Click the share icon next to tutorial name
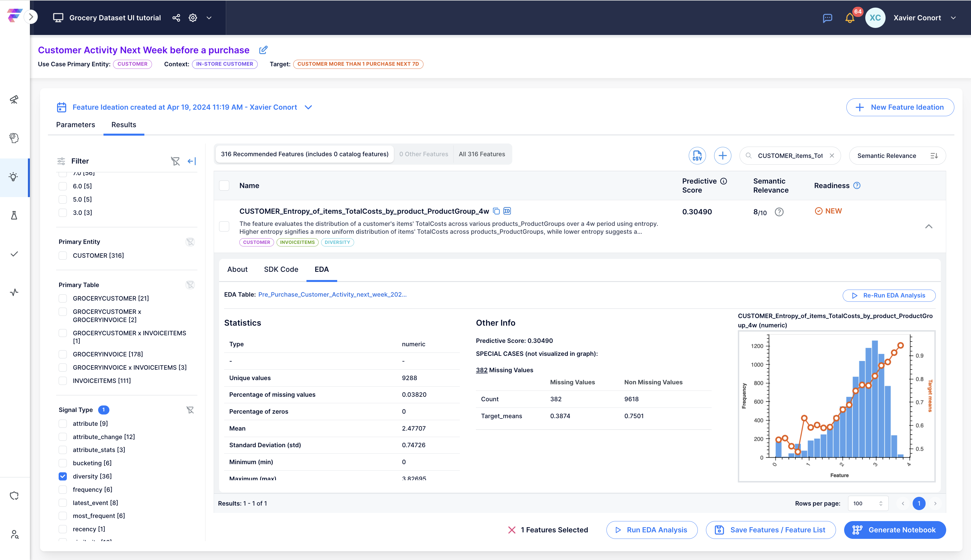Viewport: 971px width, 560px height. coord(176,18)
